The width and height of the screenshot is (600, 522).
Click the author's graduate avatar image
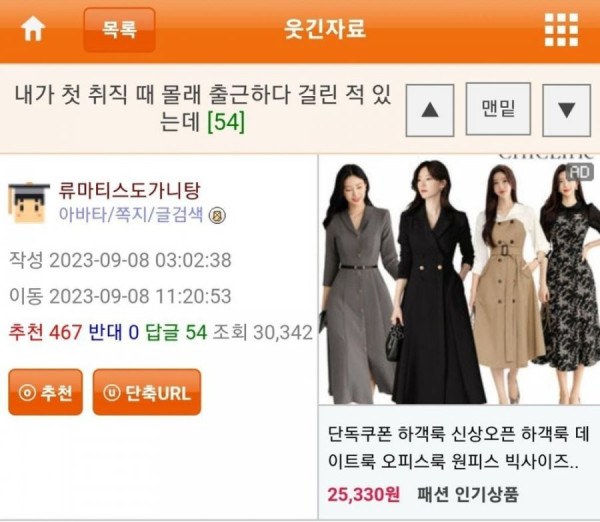29,203
